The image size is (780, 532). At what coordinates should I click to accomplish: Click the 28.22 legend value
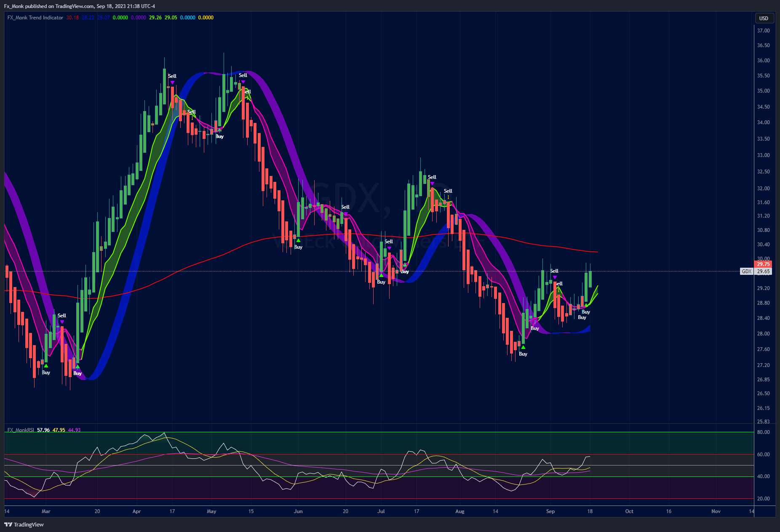click(88, 18)
